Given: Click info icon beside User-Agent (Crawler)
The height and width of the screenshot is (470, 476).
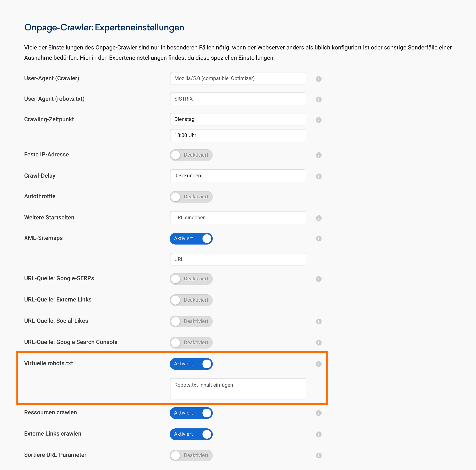Looking at the screenshot, I should (319, 79).
